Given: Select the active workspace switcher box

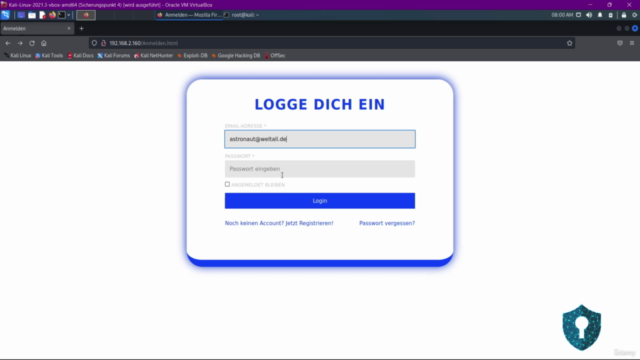Looking at the screenshot, I should tap(86, 15).
